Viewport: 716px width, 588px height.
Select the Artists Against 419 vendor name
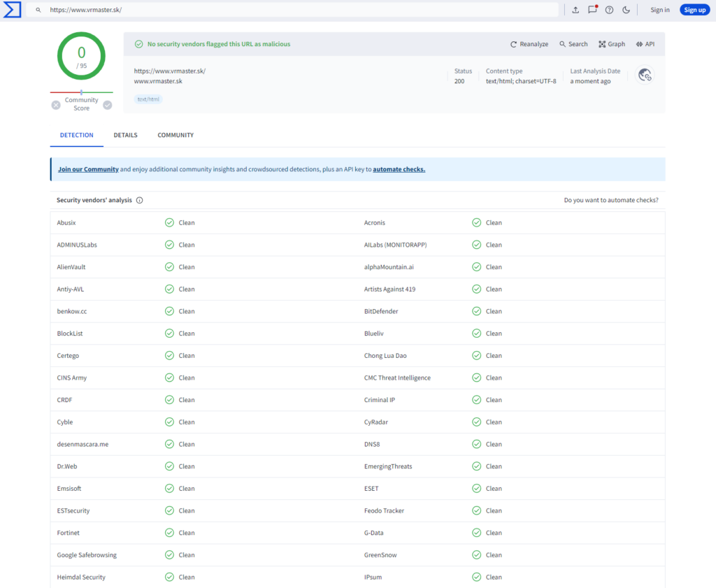click(x=390, y=289)
